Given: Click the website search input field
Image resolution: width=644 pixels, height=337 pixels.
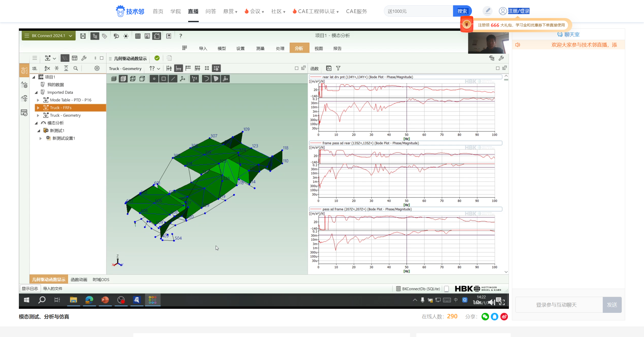Looking at the screenshot, I should tap(419, 11).
